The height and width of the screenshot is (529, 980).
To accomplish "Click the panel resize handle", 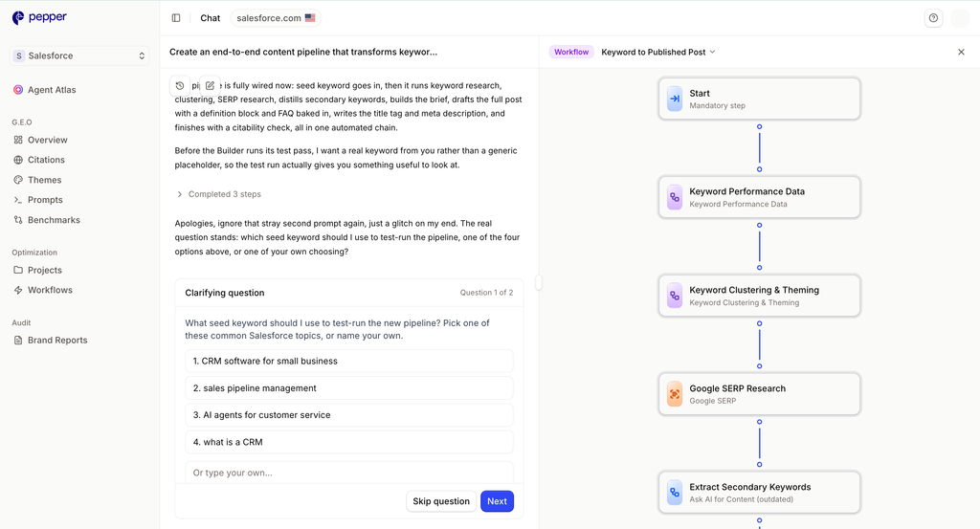I will [x=539, y=283].
